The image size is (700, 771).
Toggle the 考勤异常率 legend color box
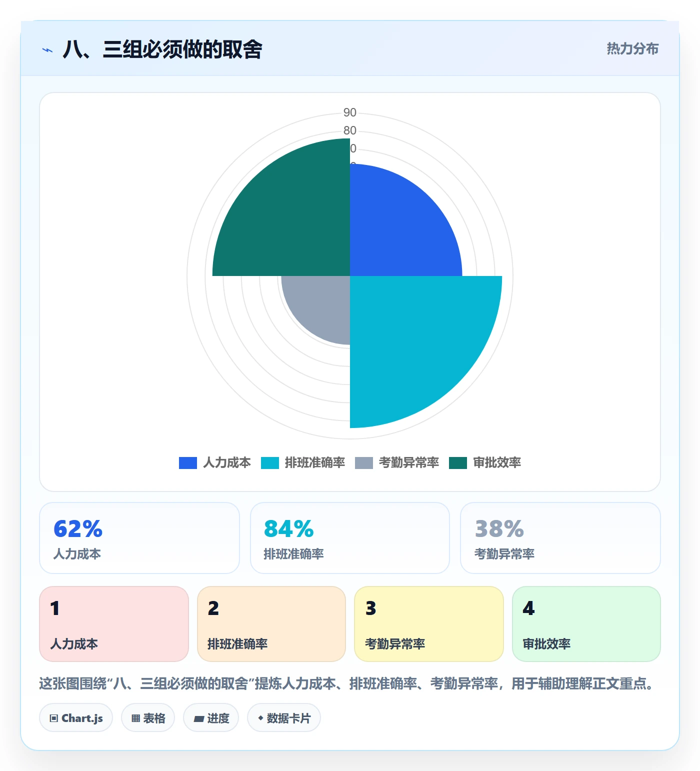[364, 463]
